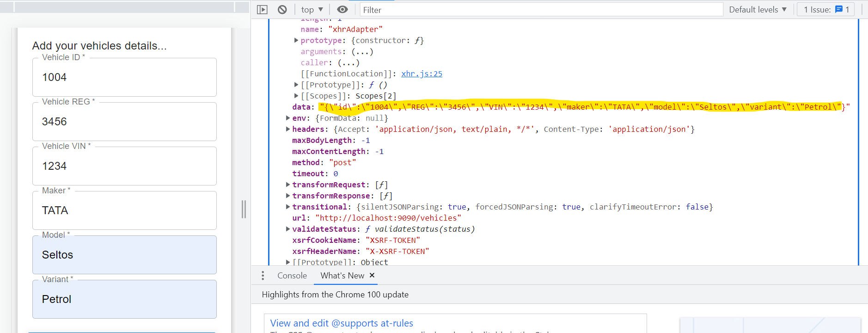Click the Variant input field
The image size is (868, 333).
tap(124, 299)
